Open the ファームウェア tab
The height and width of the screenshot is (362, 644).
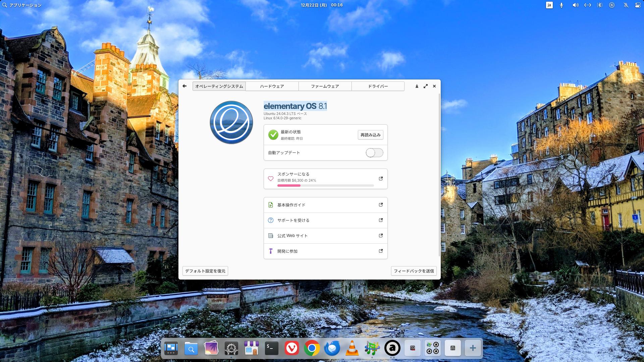(325, 86)
